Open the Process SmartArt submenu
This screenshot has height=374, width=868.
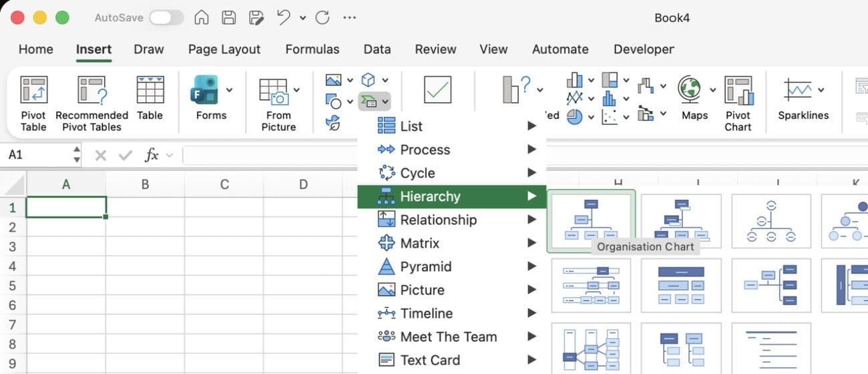[x=452, y=150]
